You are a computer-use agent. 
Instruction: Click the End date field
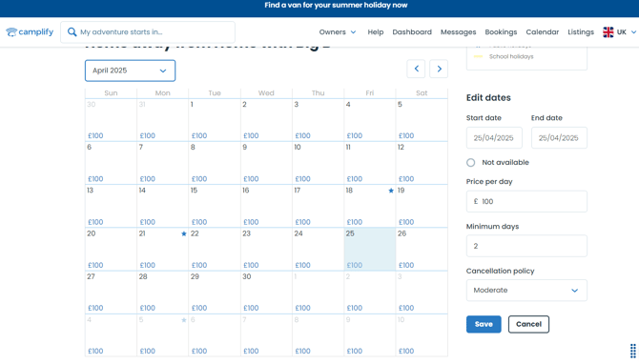559,137
